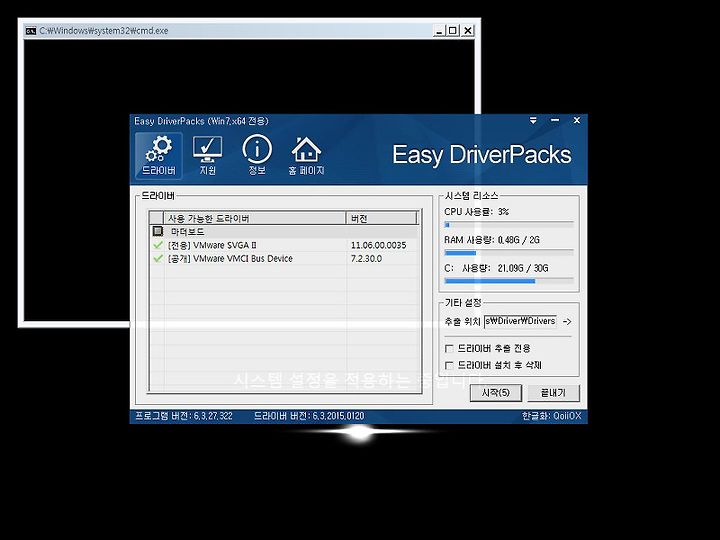Sort by 버전 column header
Viewport: 720px width, 540px height.
point(381,218)
